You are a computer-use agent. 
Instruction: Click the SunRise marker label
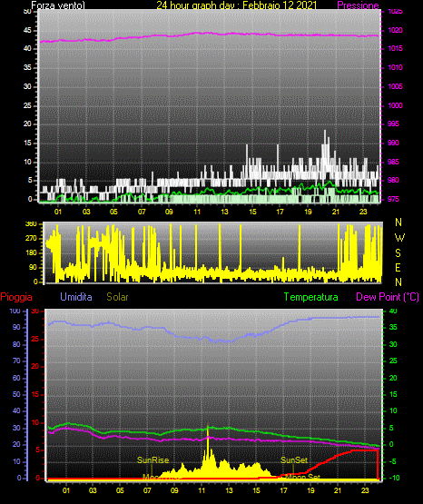[152, 460]
